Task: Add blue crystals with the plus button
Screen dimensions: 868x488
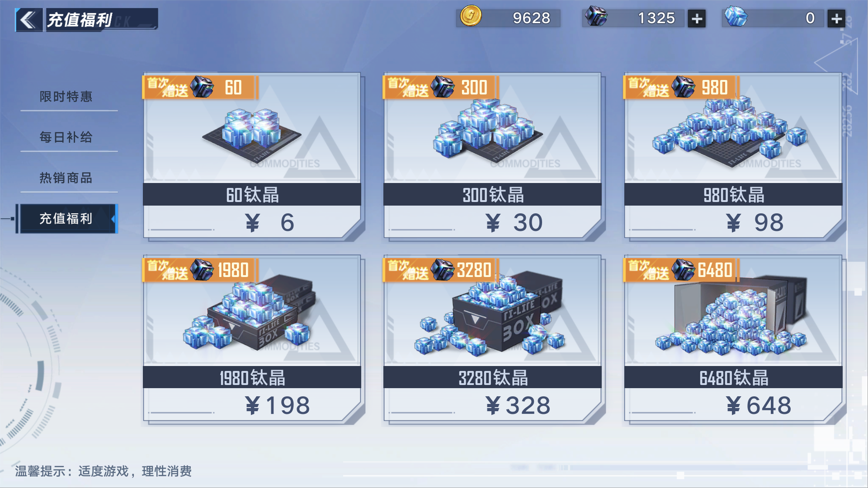Action: [x=836, y=19]
